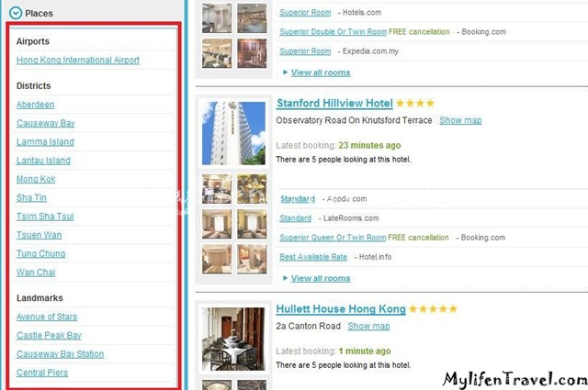
Task: Select Causeway Bay Station landmark
Action: coord(60,354)
